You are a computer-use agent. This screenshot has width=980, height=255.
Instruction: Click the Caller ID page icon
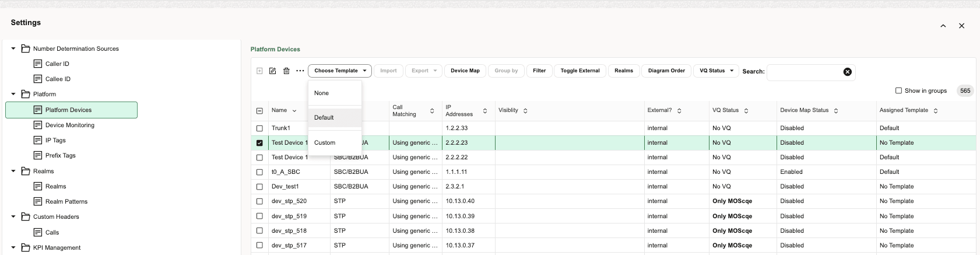(x=38, y=64)
